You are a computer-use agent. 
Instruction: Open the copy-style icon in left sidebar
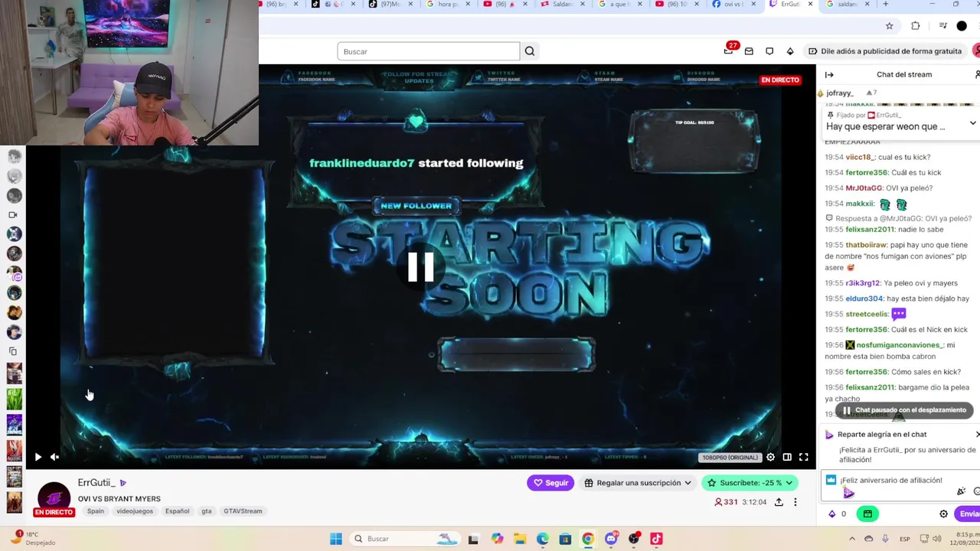[13, 351]
